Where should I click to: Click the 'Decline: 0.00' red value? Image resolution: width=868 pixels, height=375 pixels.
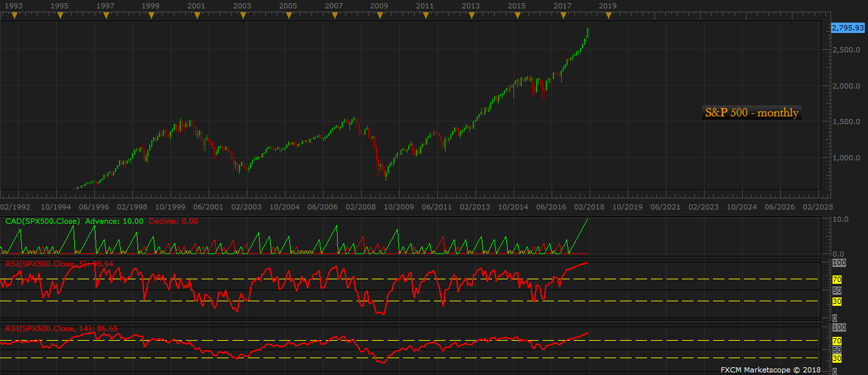click(x=173, y=221)
